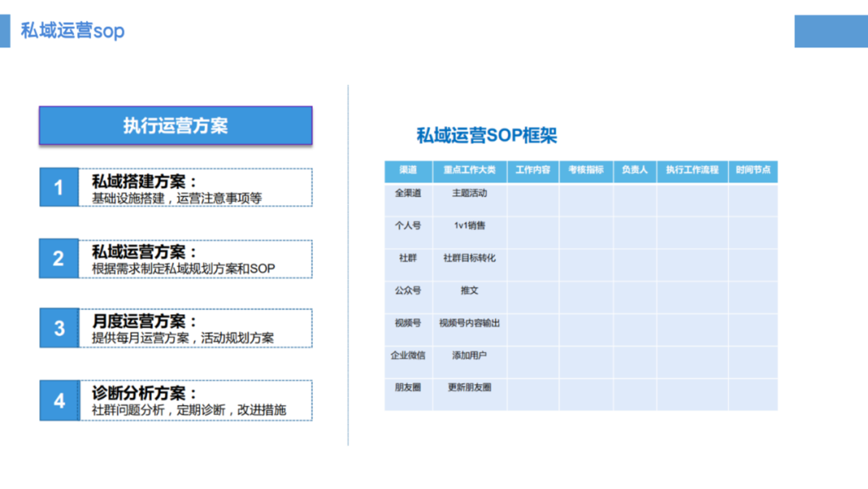The image size is (868, 489).
Task: Click the 考核指标 column header
Action: (586, 171)
